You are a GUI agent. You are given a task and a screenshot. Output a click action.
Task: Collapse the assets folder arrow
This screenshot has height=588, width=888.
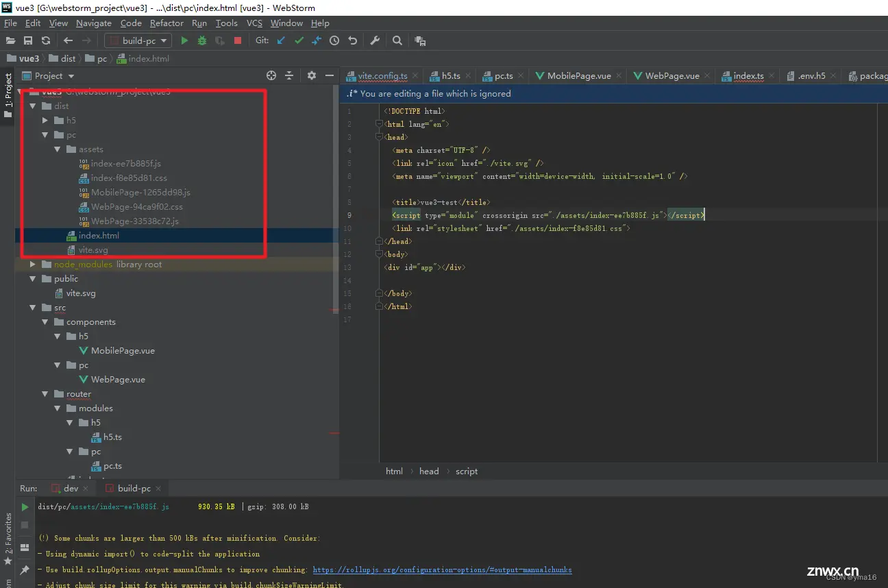[57, 149]
